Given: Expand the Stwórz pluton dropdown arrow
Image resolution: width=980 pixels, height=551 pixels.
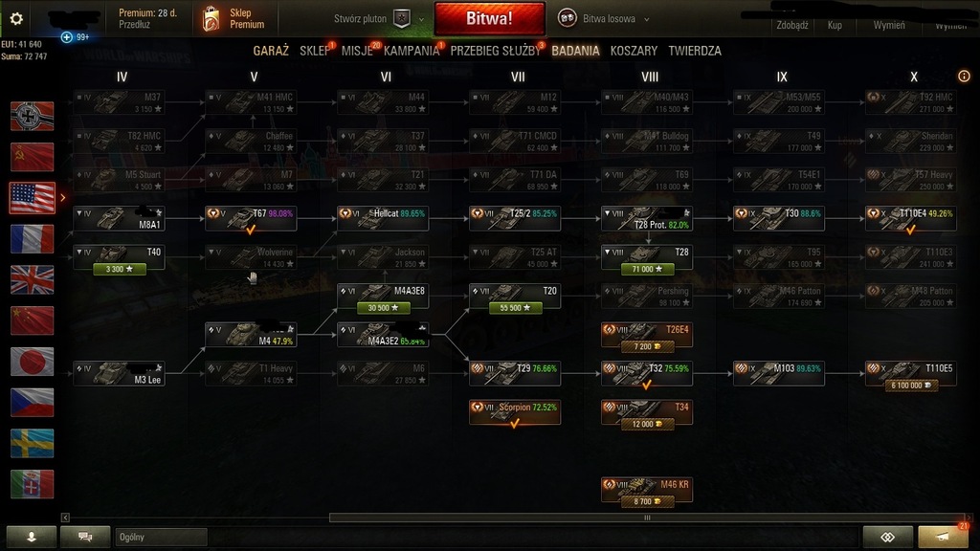Looking at the screenshot, I should coord(421,19).
